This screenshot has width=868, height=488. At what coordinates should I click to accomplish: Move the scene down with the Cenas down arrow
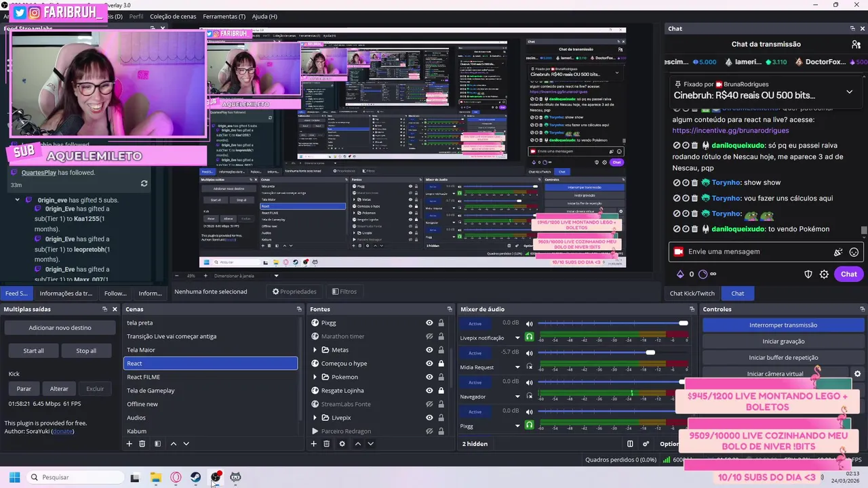click(x=186, y=444)
